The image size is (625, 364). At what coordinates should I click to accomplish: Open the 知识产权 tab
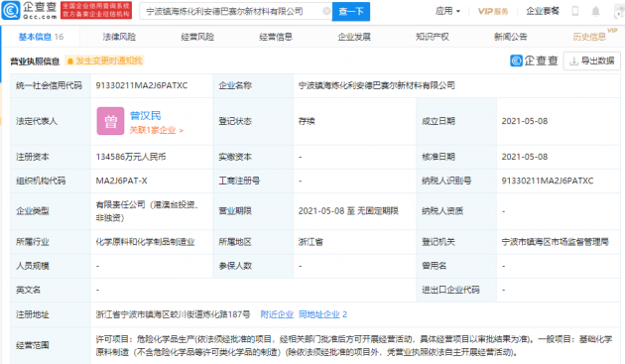[x=433, y=37]
